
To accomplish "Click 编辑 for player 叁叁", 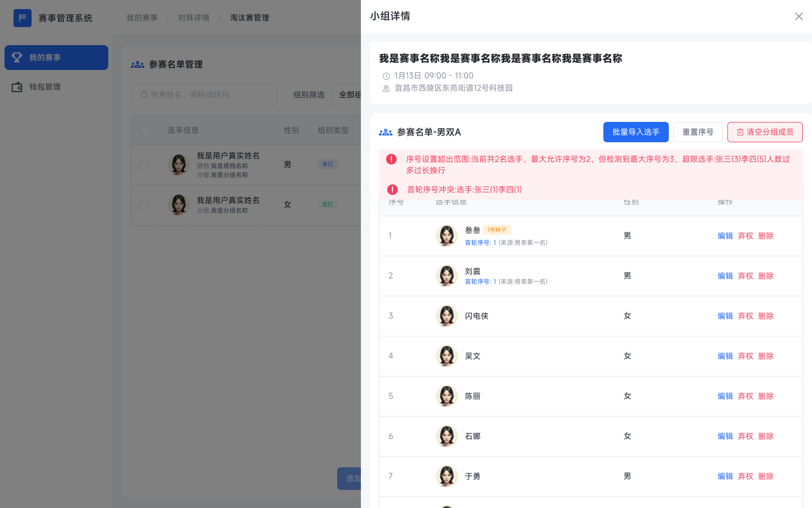I will [725, 236].
